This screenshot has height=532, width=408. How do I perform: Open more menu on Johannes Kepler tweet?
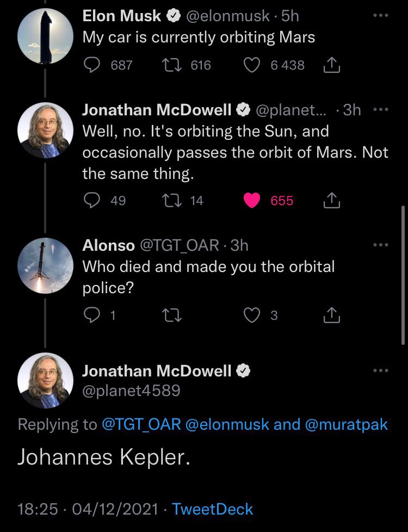coord(380,370)
